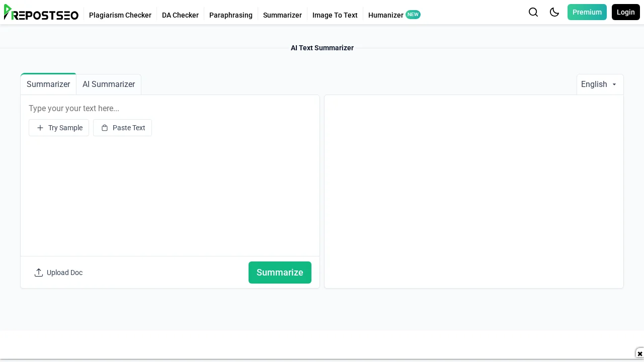Click the clipboard icon on Paste Text
Screen dimensions: 644x362
pyautogui.click(x=105, y=128)
